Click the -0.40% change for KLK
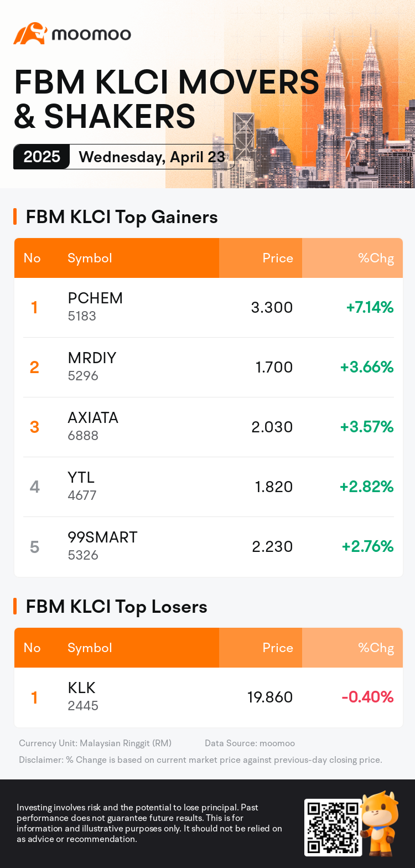The image size is (415, 868). coord(367,697)
